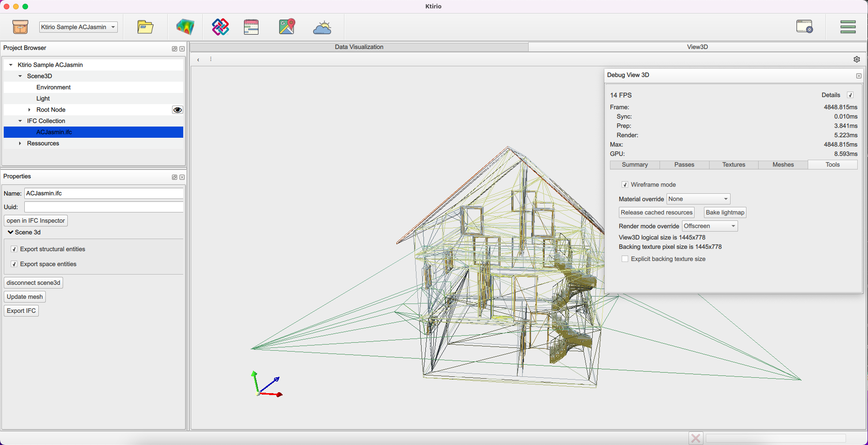Viewport: 868px width, 445px height.
Task: Open the Render mode override dropdown
Action: point(709,226)
